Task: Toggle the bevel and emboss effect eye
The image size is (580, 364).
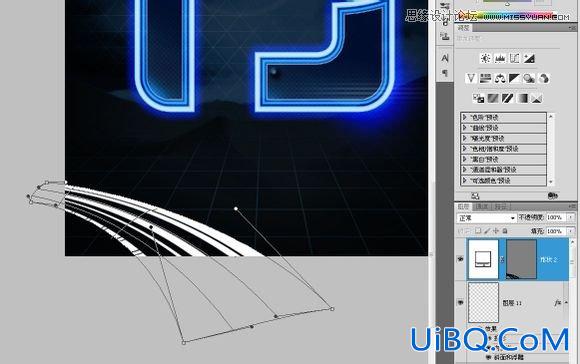Action: 488,357
